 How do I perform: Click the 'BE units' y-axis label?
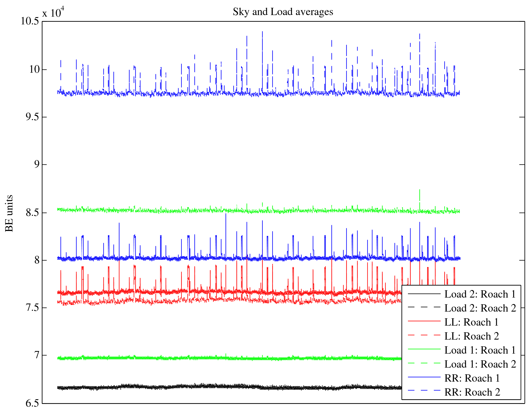pos(9,213)
